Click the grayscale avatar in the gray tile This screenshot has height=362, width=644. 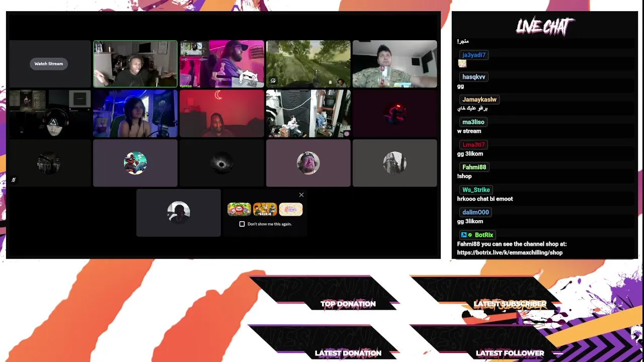[395, 163]
